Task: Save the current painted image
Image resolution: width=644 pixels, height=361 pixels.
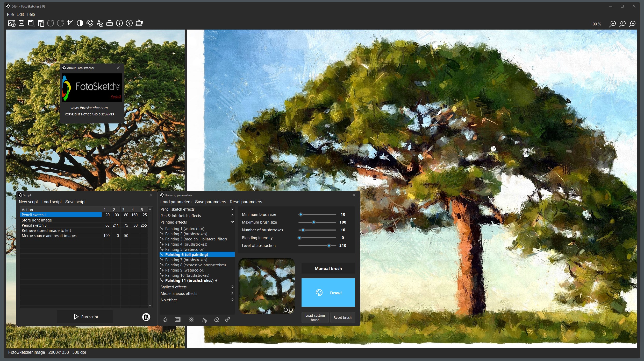Action: (22, 23)
